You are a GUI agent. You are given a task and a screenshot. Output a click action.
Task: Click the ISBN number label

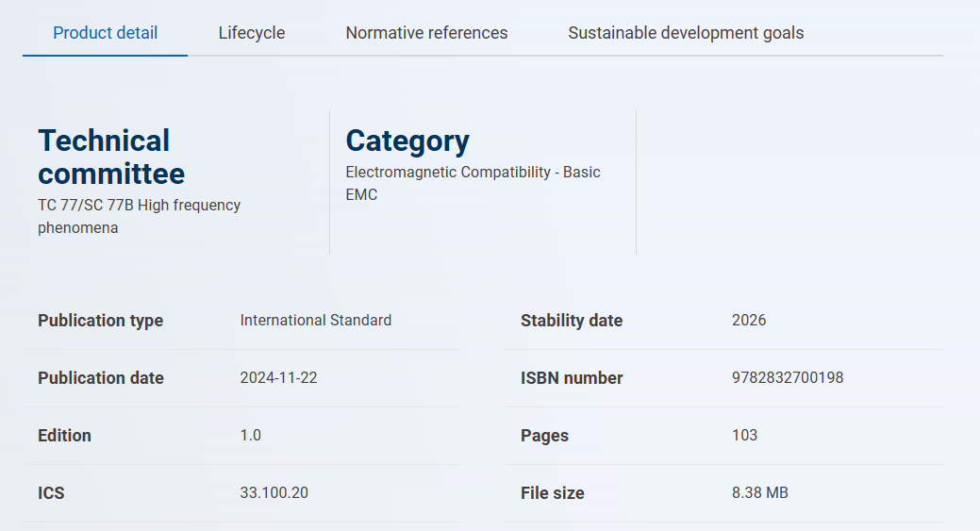click(x=572, y=378)
